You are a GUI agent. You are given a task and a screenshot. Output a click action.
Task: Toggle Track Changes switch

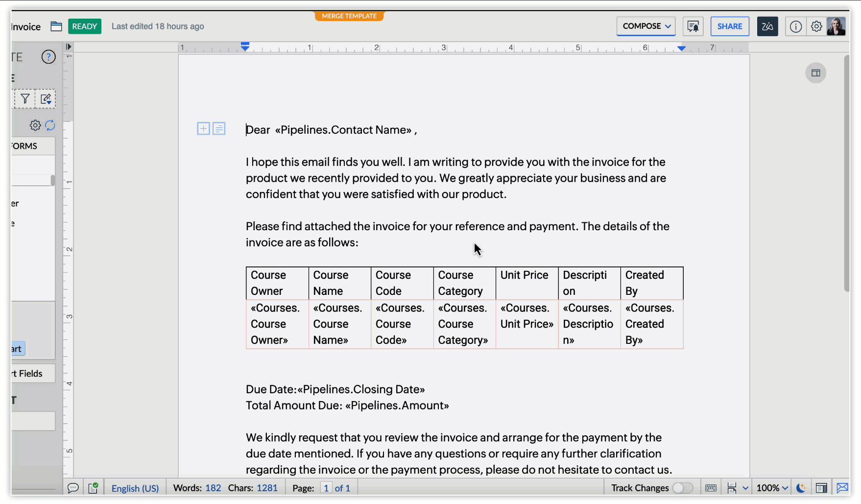682,488
